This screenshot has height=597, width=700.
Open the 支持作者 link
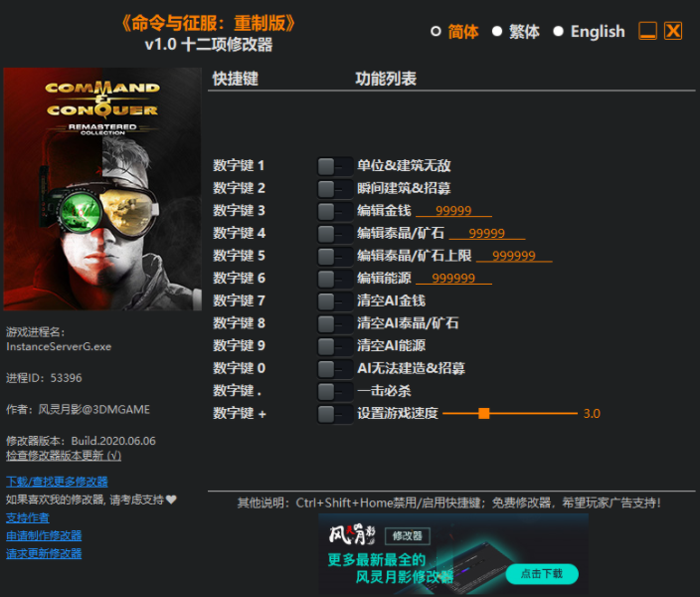click(x=28, y=517)
